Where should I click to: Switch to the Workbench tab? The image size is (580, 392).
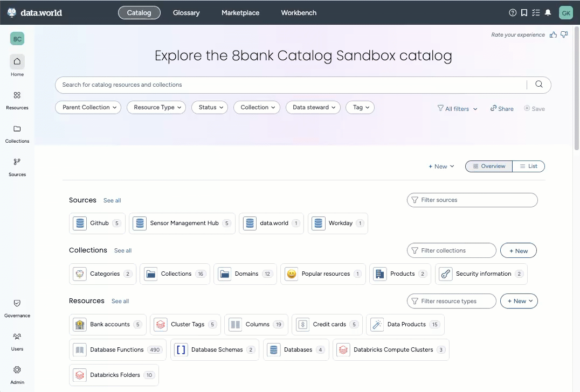point(299,13)
